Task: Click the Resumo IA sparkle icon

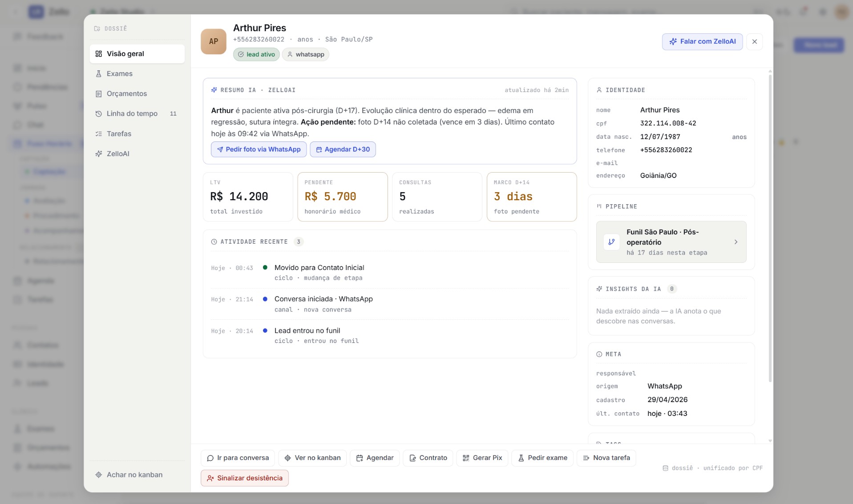Action: [214, 90]
